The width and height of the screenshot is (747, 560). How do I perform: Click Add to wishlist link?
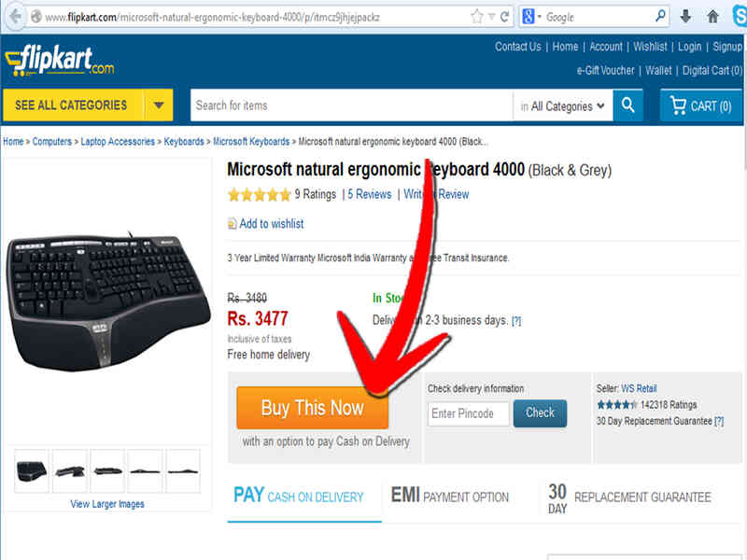pos(271,224)
